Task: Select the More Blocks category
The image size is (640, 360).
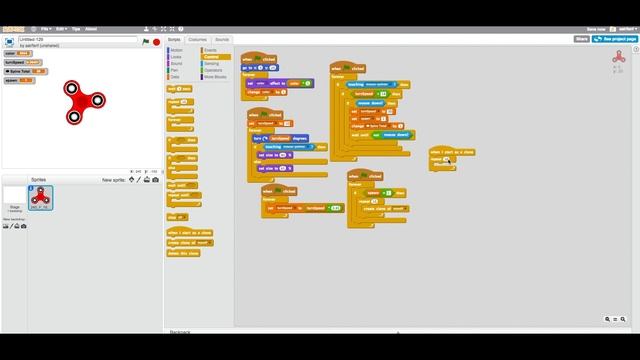Action: tap(215, 77)
